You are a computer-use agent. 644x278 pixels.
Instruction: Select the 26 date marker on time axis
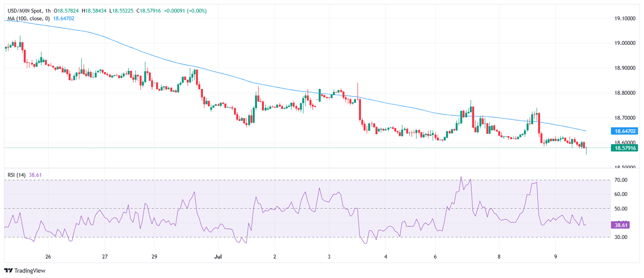point(48,257)
